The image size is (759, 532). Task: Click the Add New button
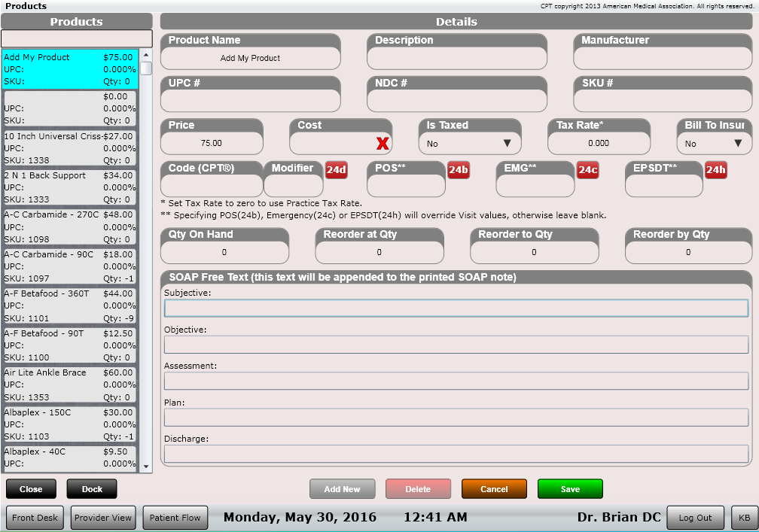[x=342, y=489]
